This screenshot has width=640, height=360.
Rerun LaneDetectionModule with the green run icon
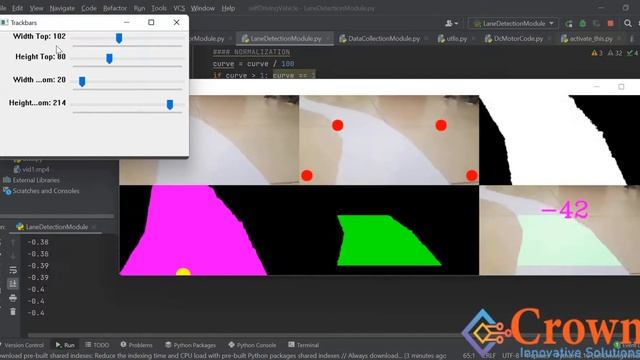[569, 24]
